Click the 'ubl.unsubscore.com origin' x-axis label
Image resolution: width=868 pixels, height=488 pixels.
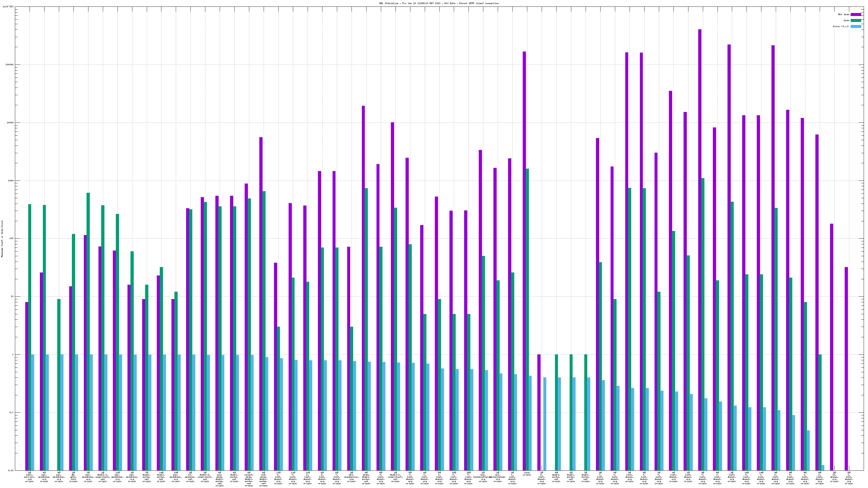point(352,477)
